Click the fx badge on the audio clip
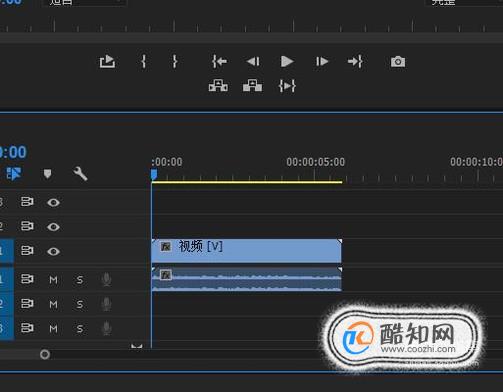This screenshot has width=503, height=392. tap(166, 275)
